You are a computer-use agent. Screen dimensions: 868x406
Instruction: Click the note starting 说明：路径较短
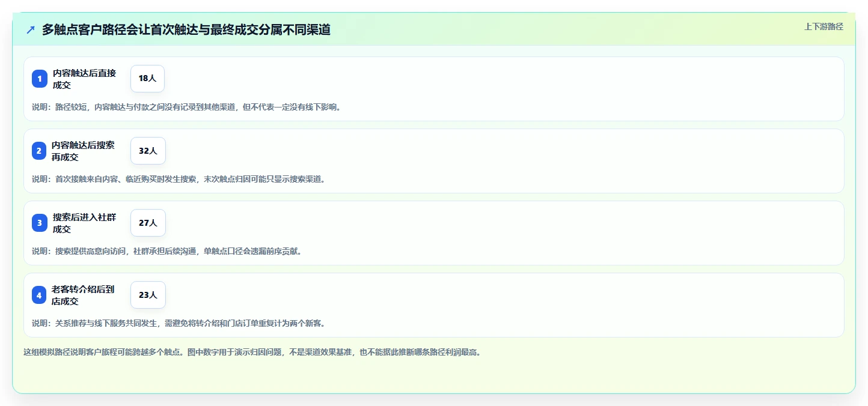coord(186,108)
